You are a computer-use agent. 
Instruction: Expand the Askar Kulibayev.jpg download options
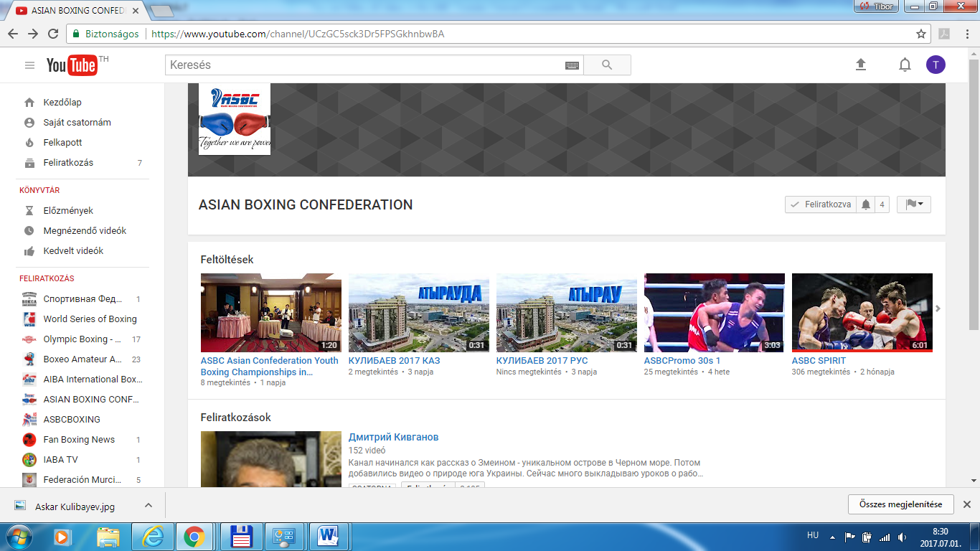pyautogui.click(x=149, y=505)
